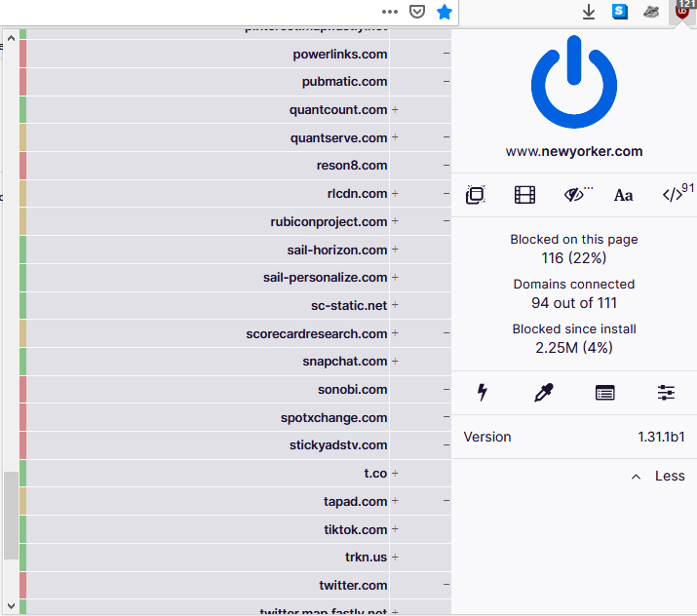Viewport: 697px width, 616px height.
Task: Click green rule swatch for quantcount.com
Action: (x=23, y=110)
